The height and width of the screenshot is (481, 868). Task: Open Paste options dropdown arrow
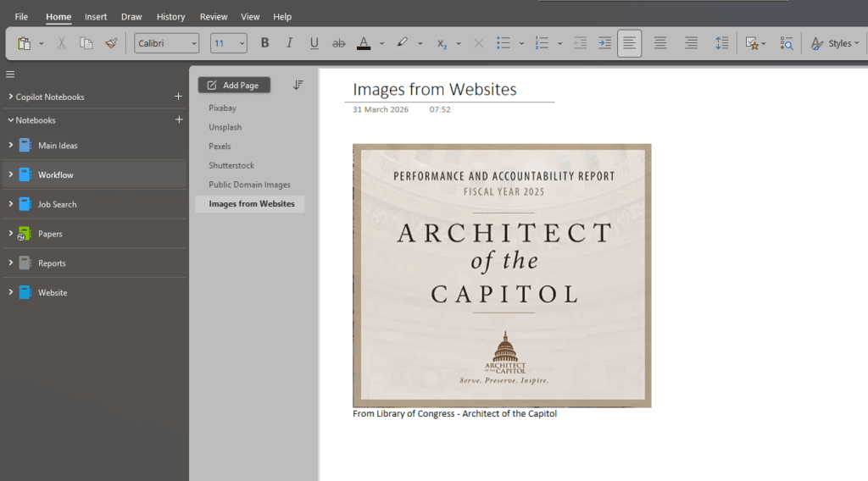(x=41, y=43)
